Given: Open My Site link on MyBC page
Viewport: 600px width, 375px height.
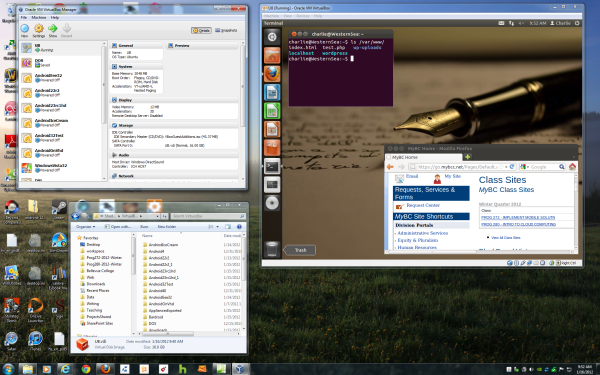Looking at the screenshot, I should (452, 176).
